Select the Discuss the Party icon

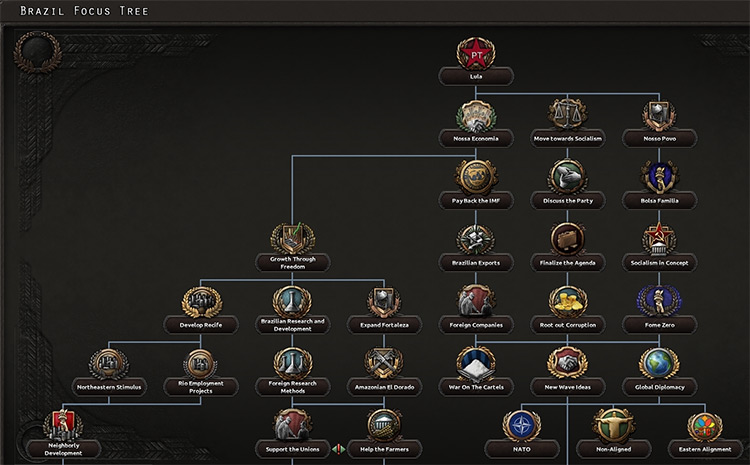[x=568, y=178]
